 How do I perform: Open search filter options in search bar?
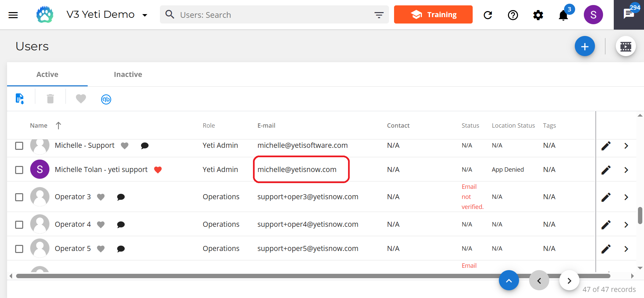379,15
